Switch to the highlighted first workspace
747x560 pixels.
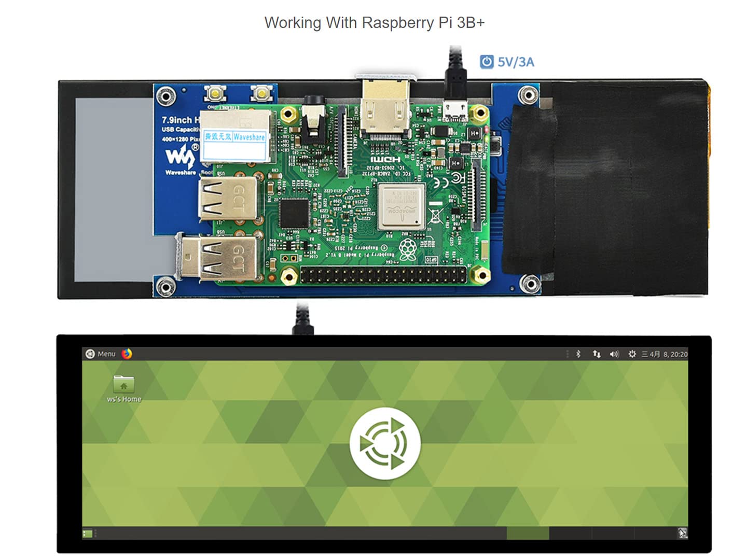(528, 533)
